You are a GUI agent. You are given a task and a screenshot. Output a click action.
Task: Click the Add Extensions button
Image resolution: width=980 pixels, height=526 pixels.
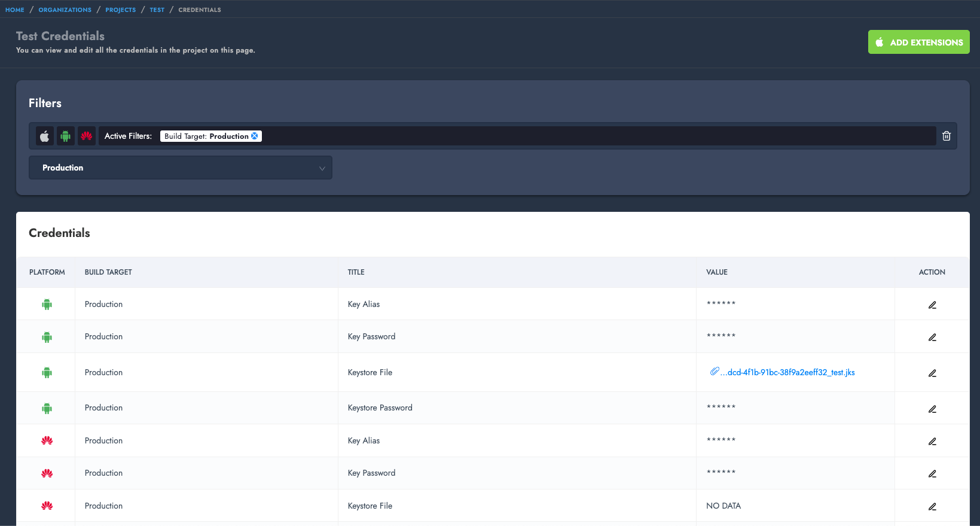pos(918,42)
